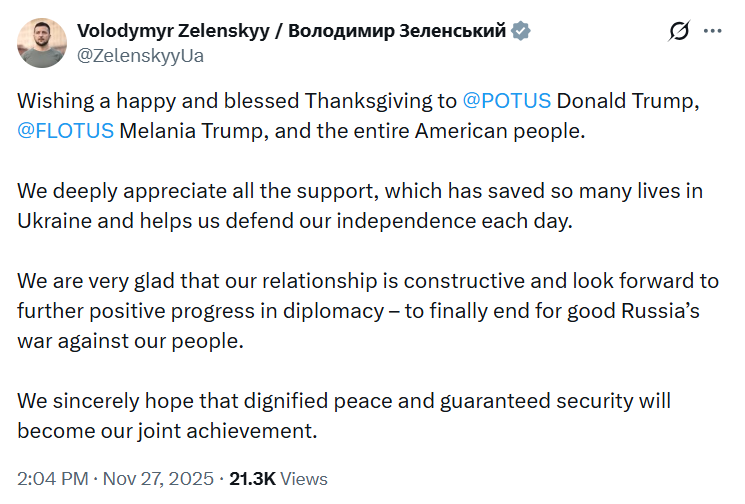Screen dimensions: 745x504
Task: Click the 2:04 PM timestamp
Action: (x=50, y=479)
